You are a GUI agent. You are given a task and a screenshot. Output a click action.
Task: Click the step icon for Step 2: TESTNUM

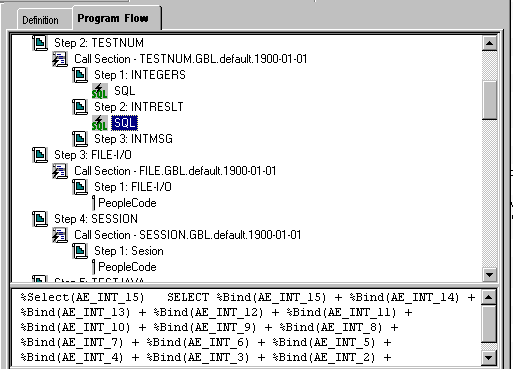40,43
